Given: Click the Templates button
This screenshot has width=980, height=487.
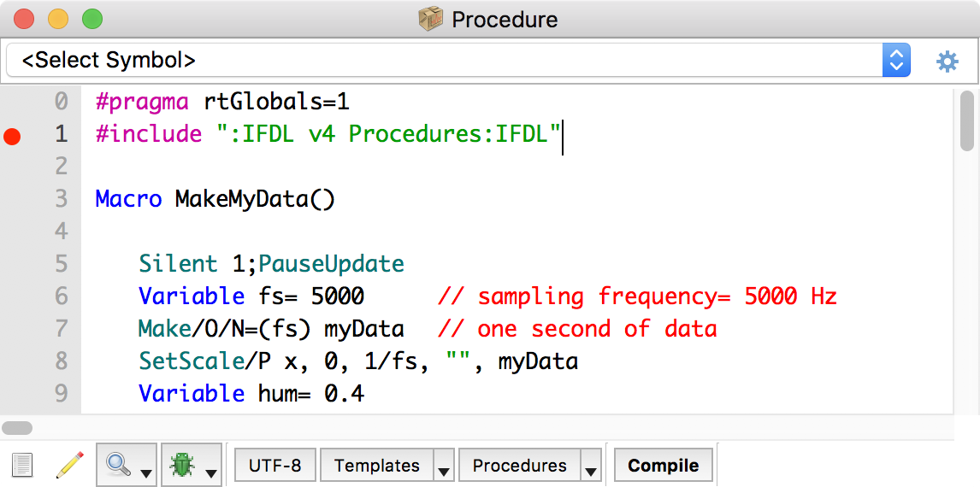Looking at the screenshot, I should click(x=376, y=466).
